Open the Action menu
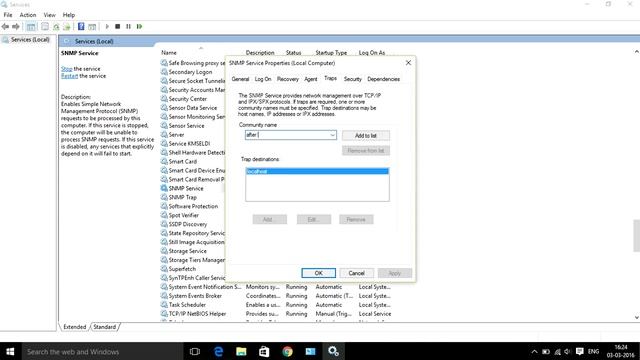 tap(28, 15)
